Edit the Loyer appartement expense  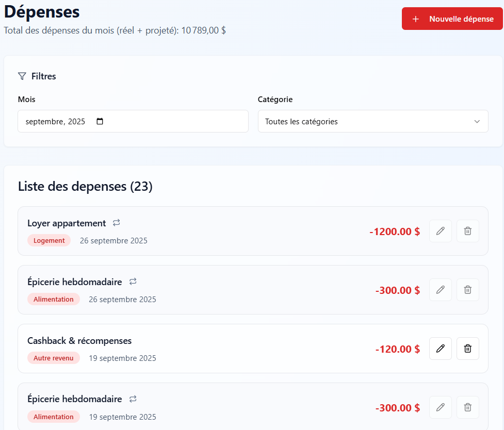click(x=440, y=231)
